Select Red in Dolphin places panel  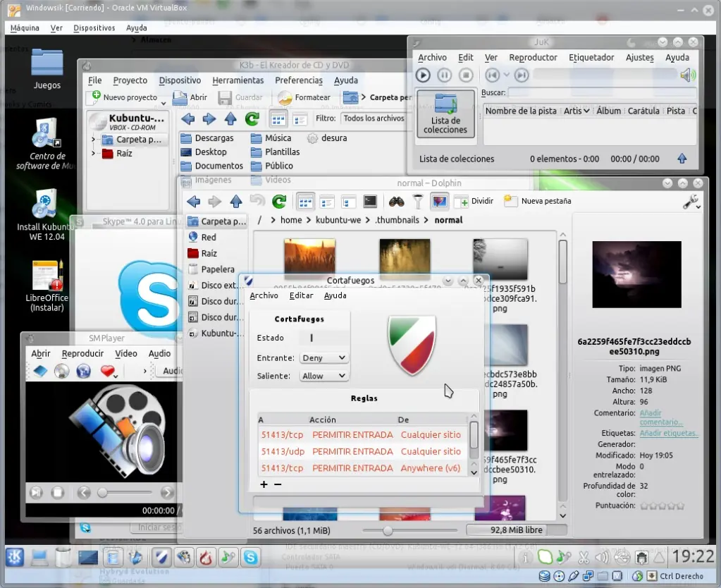(x=202, y=237)
